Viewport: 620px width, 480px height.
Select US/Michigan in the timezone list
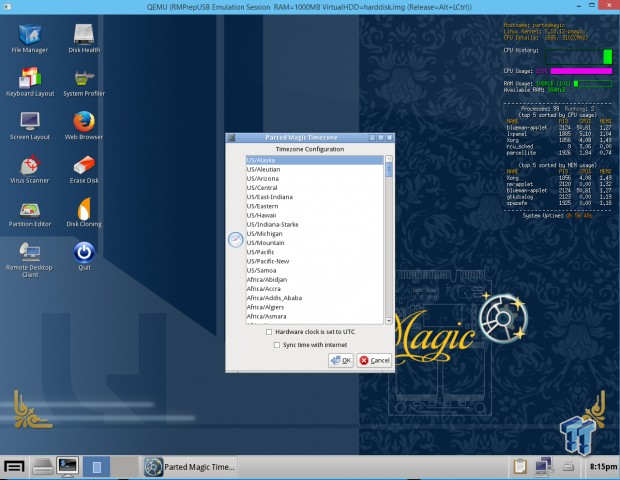point(315,234)
